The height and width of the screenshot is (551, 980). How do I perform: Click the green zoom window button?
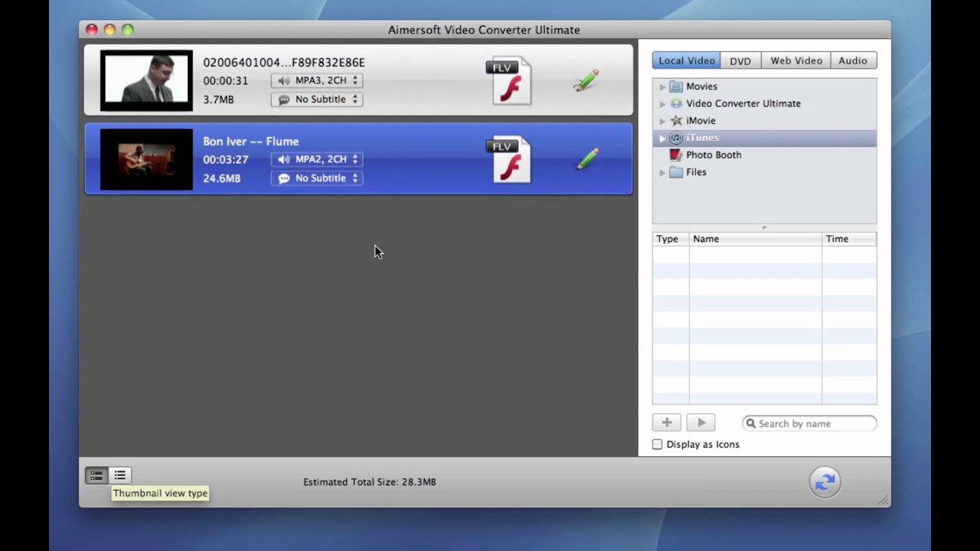click(x=128, y=30)
